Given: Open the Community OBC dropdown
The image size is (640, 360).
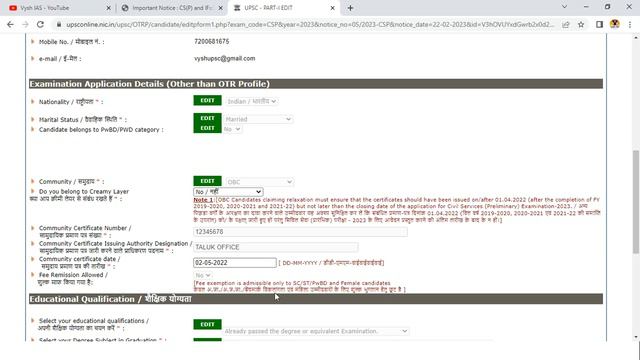Looking at the screenshot, I should (260, 182).
